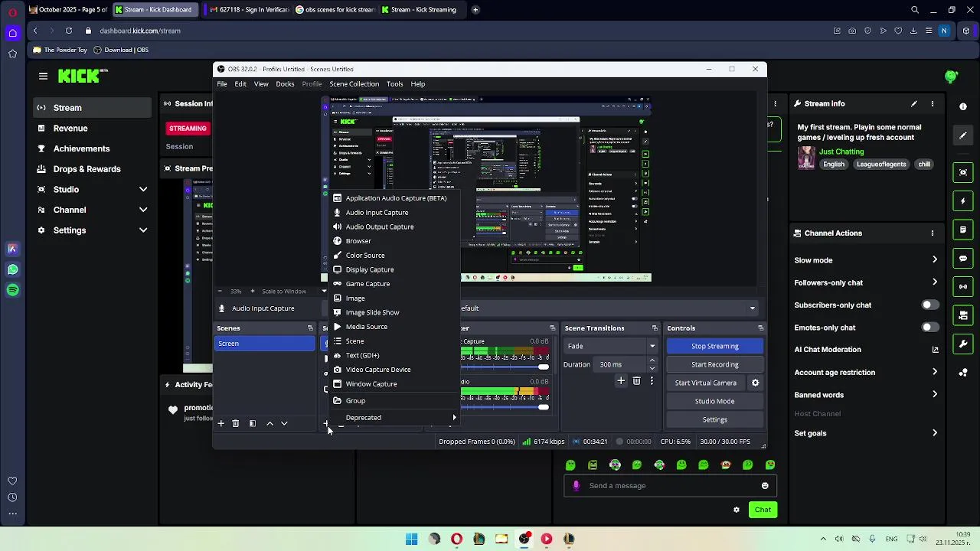Click Start Recording button

point(715,364)
